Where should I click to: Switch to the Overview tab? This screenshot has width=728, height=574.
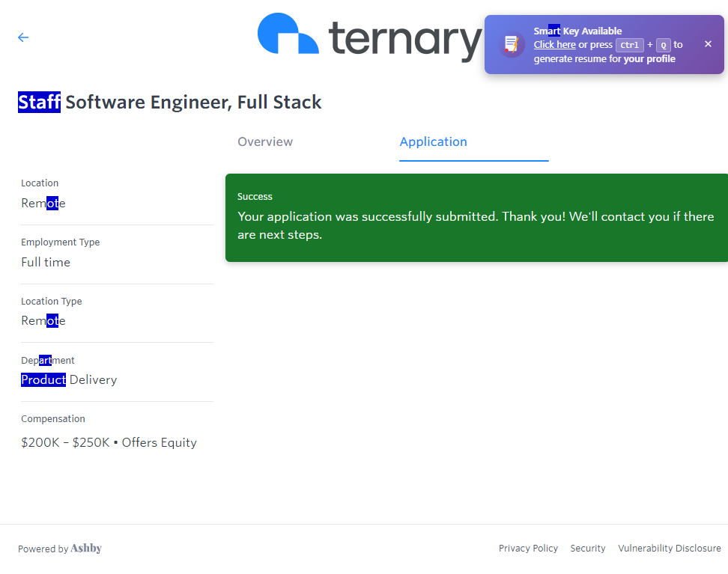click(x=265, y=141)
